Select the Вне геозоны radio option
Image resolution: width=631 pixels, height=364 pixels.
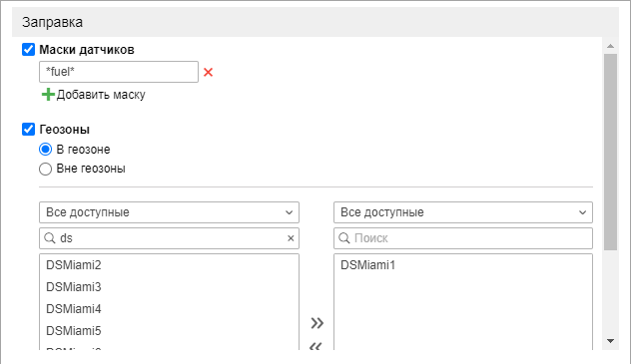coord(45,169)
